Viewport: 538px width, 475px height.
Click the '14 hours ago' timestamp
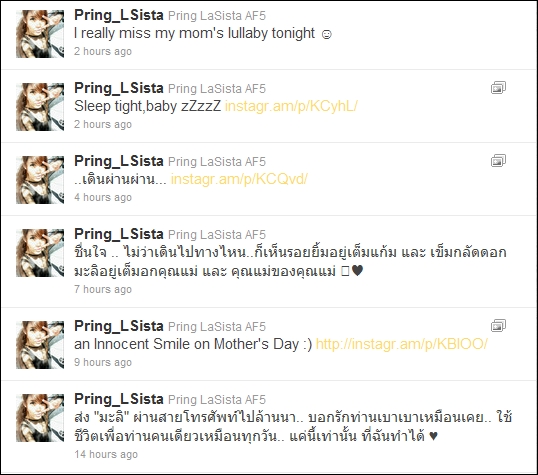106,454
